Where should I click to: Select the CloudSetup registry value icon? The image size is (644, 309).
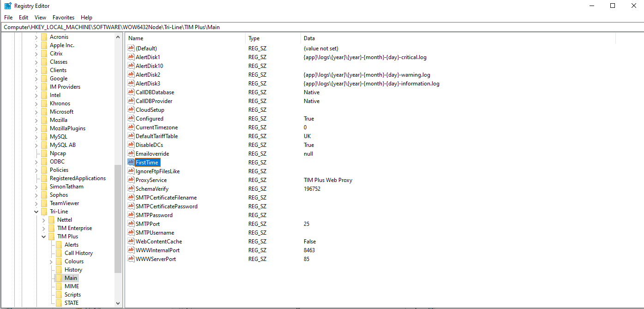pyautogui.click(x=131, y=109)
